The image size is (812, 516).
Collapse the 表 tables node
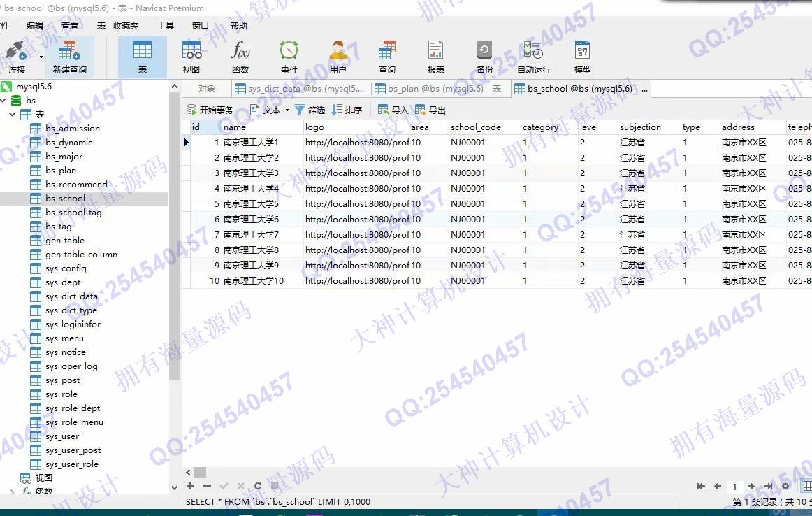coord(13,115)
